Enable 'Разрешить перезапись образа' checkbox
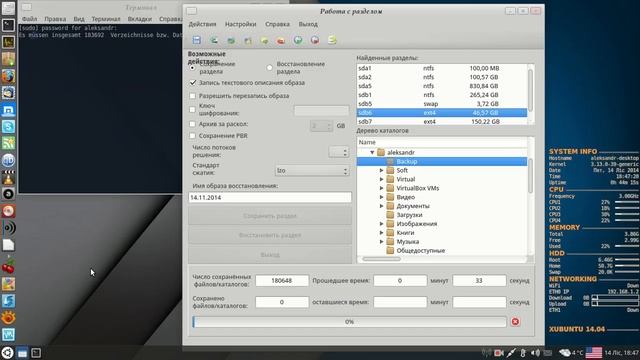 tap(193, 96)
